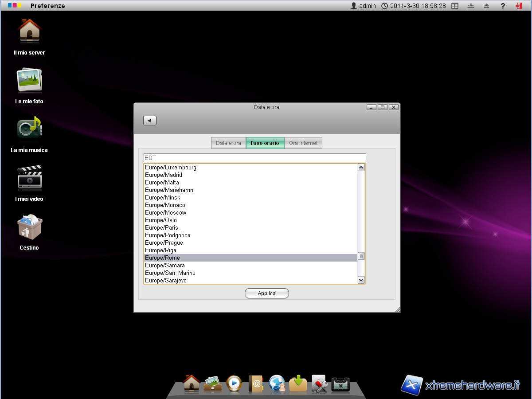
Task: Click the scrollbar down arrow
Action: pyautogui.click(x=361, y=280)
